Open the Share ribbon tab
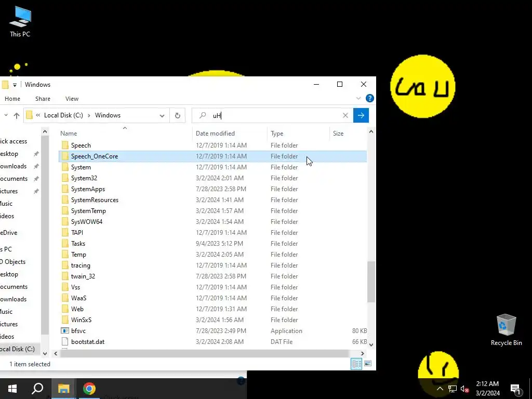Screen dimensions: 532x399 click(43, 99)
